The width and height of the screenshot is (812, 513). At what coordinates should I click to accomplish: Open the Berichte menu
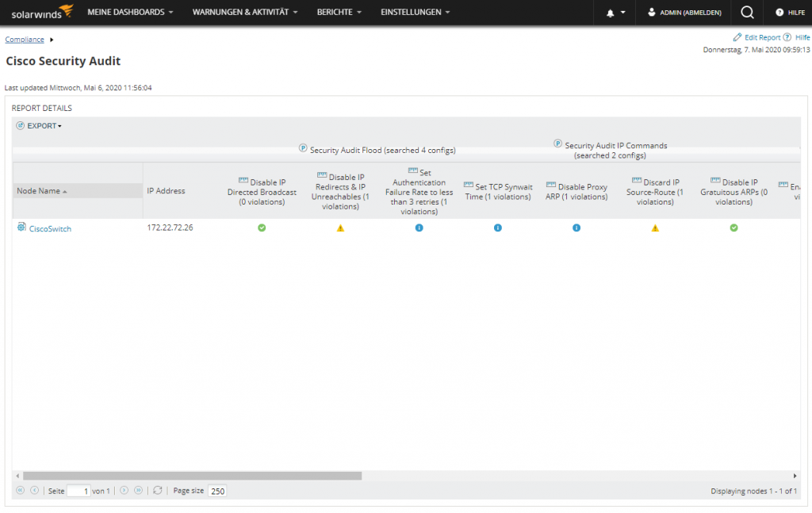tap(339, 13)
